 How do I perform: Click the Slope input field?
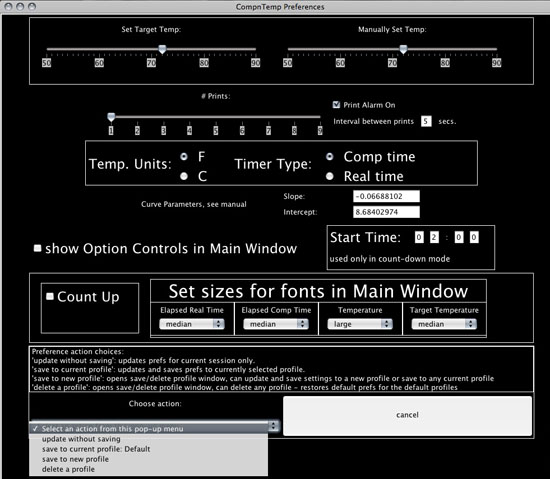tap(386, 196)
